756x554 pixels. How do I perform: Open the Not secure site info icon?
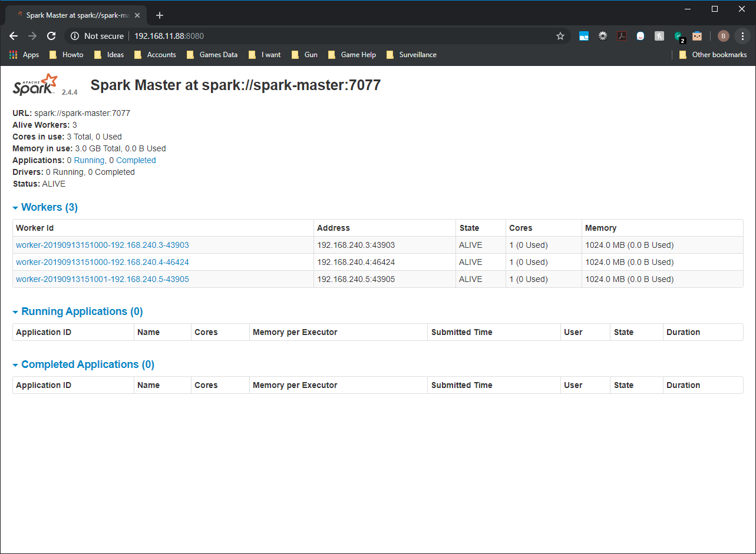pos(75,36)
